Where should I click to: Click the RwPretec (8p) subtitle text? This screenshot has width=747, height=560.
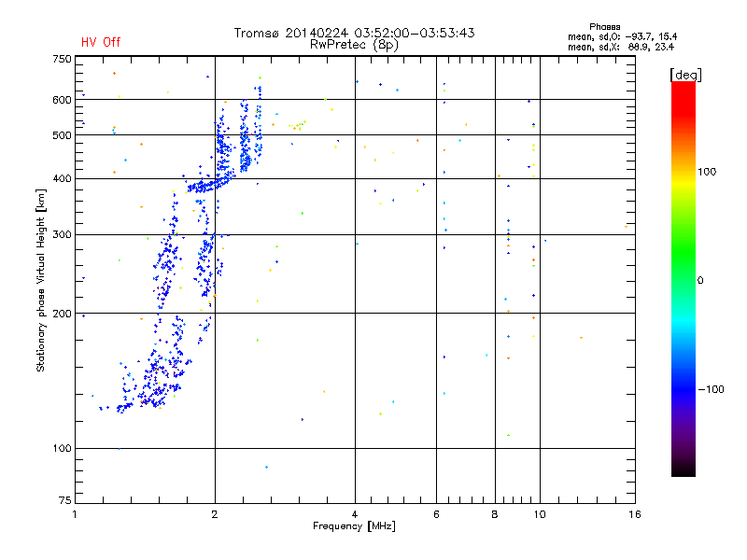[354, 44]
